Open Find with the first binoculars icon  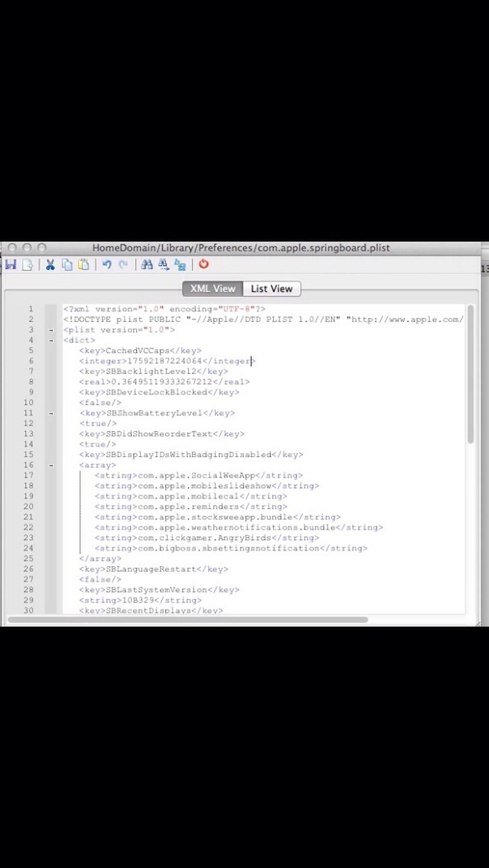147,264
